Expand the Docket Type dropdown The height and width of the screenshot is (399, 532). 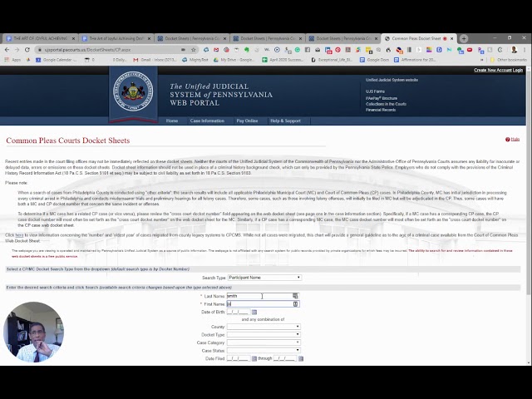click(x=264, y=334)
